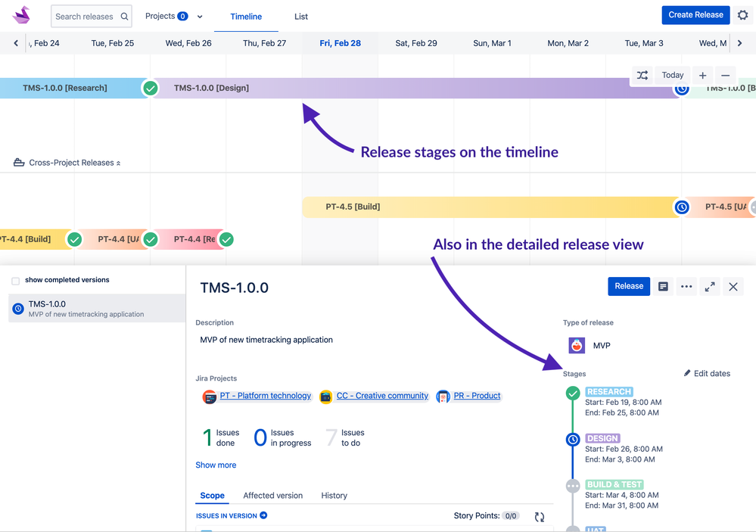Select the Scope tab

point(212,496)
